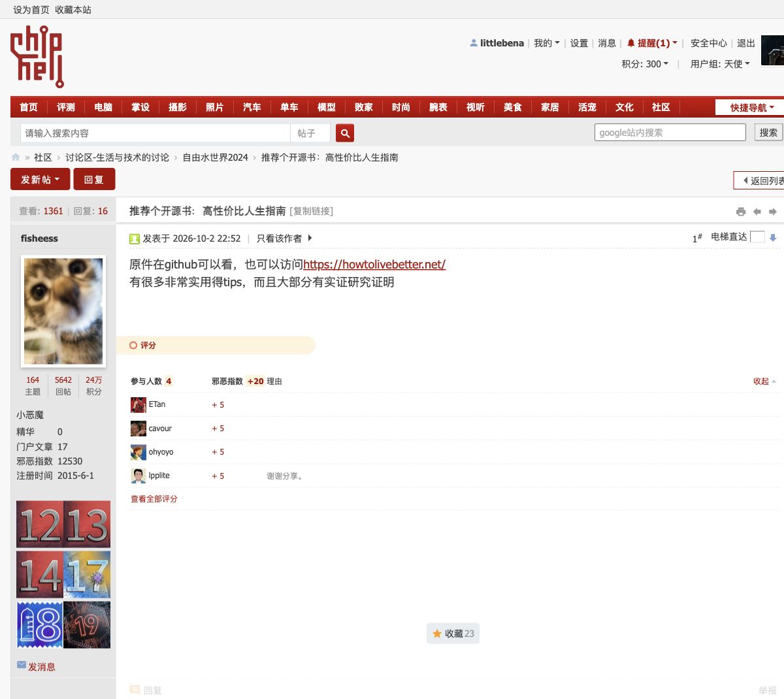Click the bell 提醒(1) notification
This screenshot has height=699, width=784.
point(652,43)
